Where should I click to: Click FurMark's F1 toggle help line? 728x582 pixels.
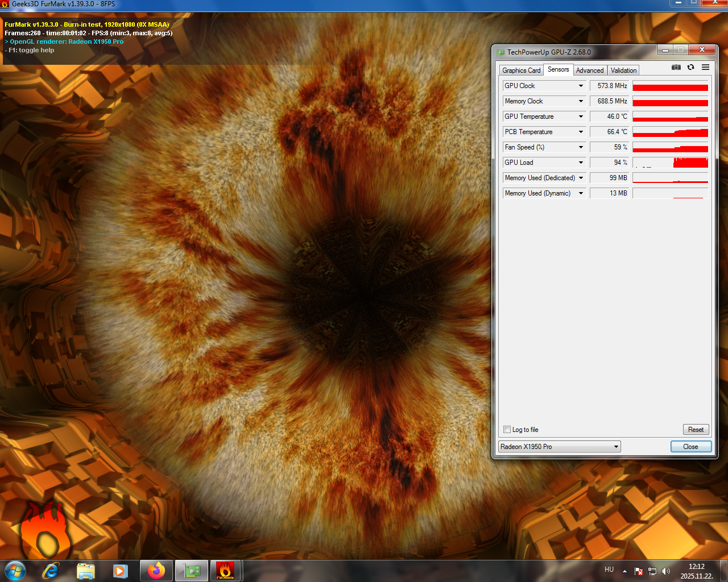[30, 50]
